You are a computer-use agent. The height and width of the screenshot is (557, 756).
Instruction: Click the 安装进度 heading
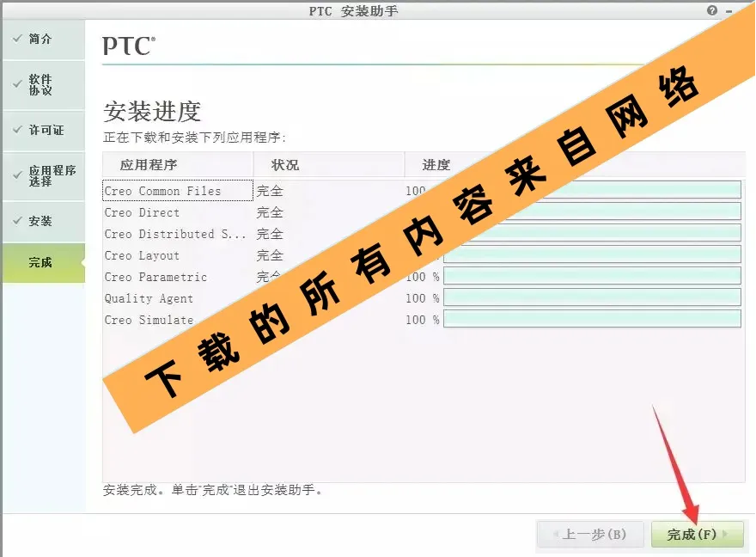click(x=152, y=112)
